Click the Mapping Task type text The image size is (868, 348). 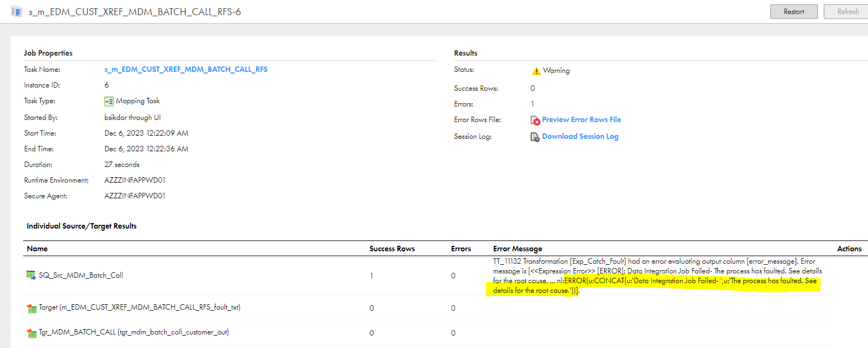[x=138, y=101]
